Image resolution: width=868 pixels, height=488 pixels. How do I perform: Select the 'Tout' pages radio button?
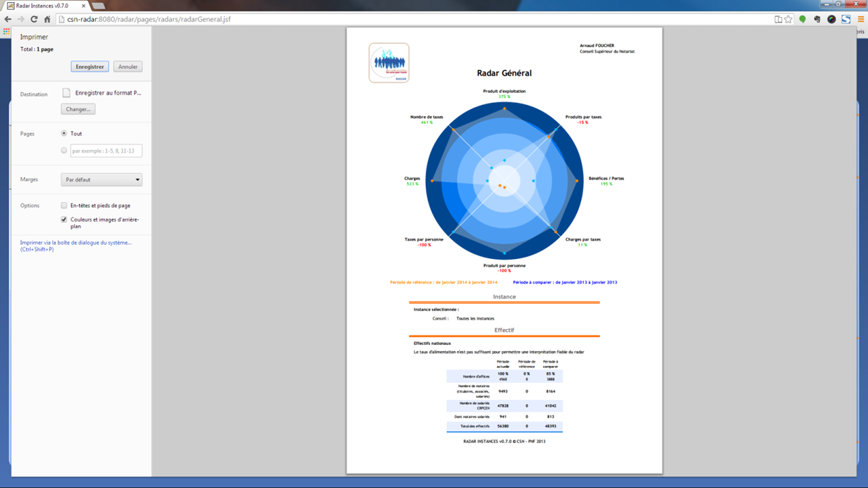click(x=64, y=134)
